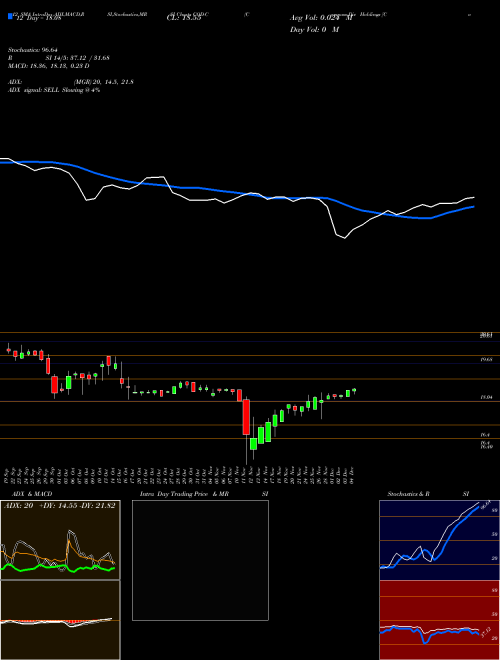Viewport: 500px width, 660px height.
Task: Click the Stochastics & RSI panel title
Action: click(428, 494)
